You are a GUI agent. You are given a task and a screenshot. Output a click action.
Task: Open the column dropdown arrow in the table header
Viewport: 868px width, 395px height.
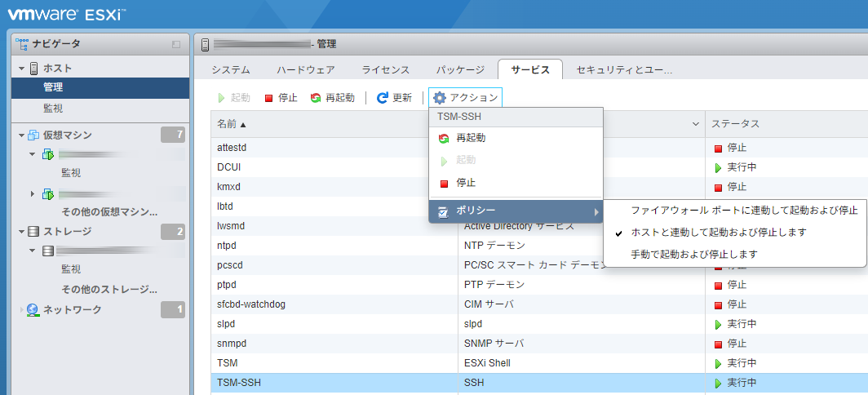tap(696, 124)
